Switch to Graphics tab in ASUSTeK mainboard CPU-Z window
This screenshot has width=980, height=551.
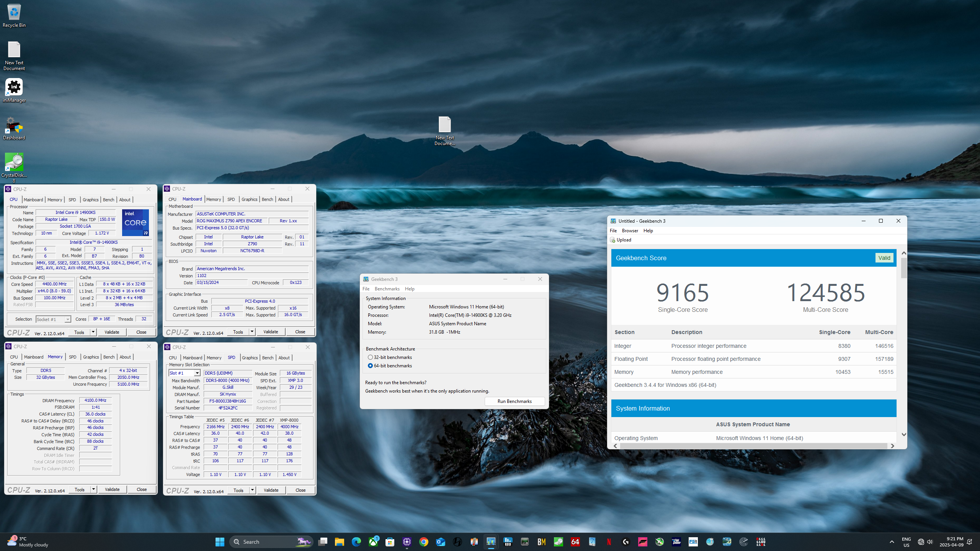pyautogui.click(x=250, y=199)
